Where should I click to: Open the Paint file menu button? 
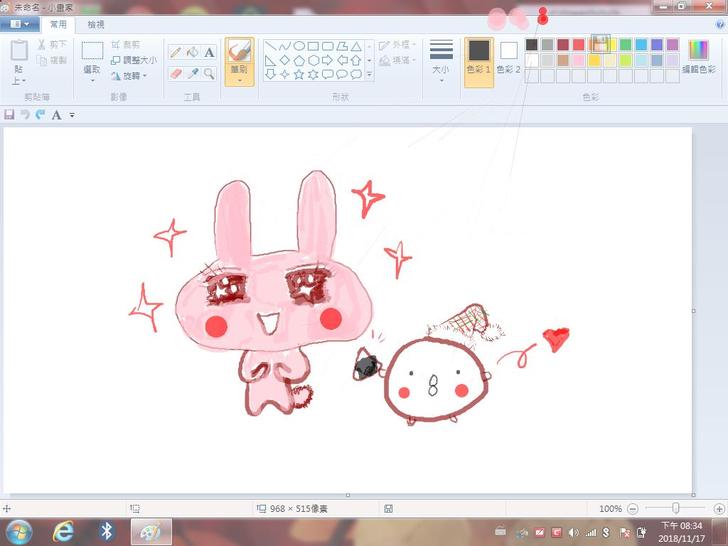[x=20, y=24]
